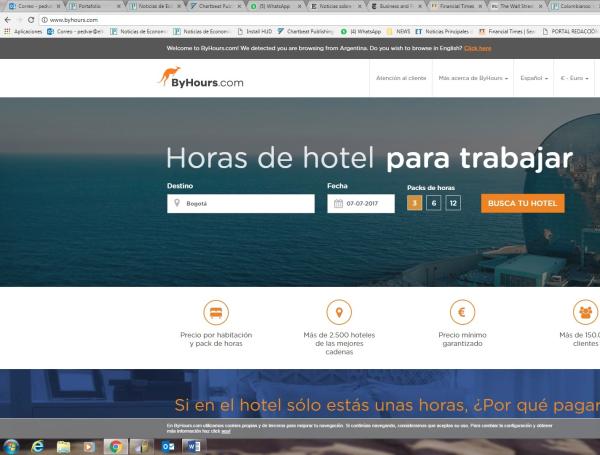Open Outlook from the taskbar
The height and width of the screenshot is (455, 600).
(x=168, y=447)
